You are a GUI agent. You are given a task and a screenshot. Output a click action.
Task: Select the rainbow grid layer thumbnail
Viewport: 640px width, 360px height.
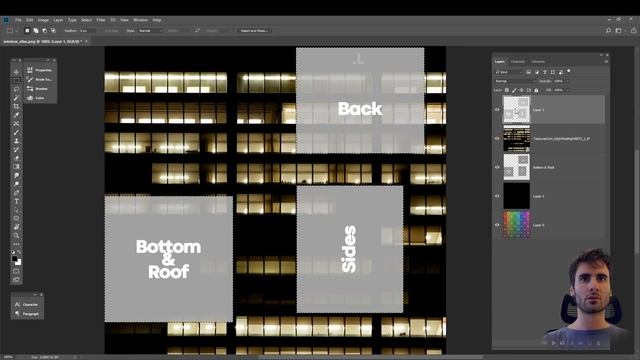pyautogui.click(x=516, y=224)
